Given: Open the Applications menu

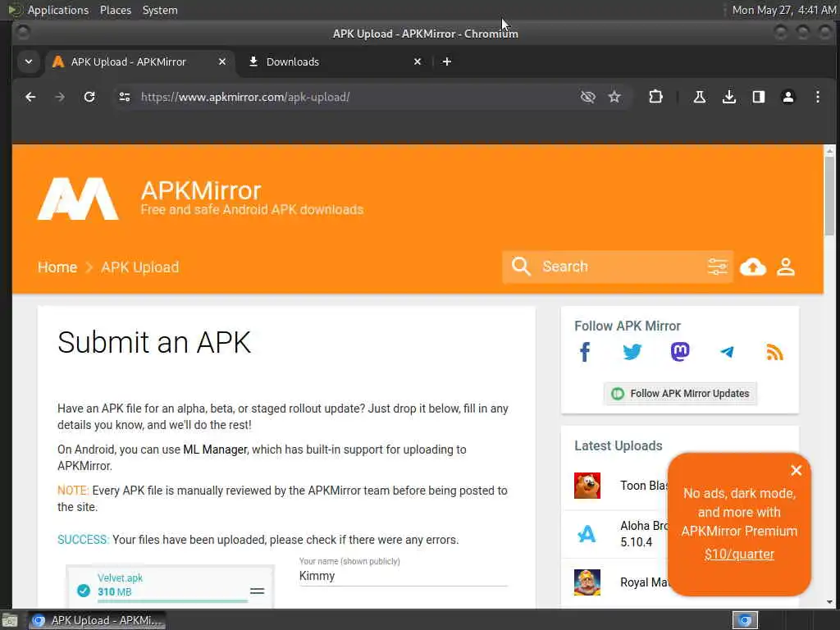Looking at the screenshot, I should pos(58,10).
